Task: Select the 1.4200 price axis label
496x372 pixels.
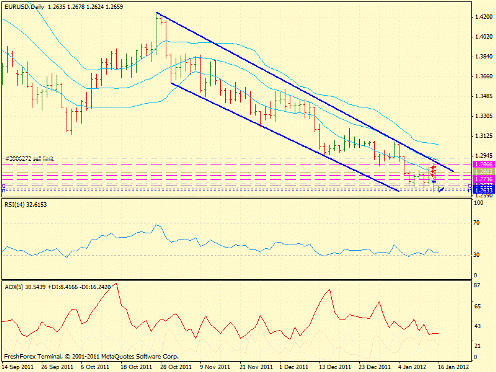Action: click(x=484, y=16)
